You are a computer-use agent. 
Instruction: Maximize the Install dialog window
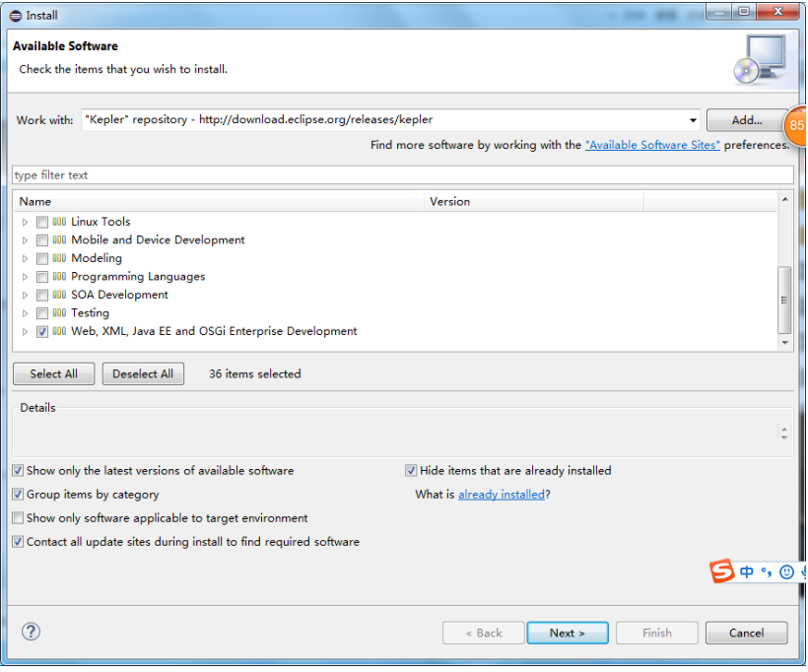tap(744, 12)
